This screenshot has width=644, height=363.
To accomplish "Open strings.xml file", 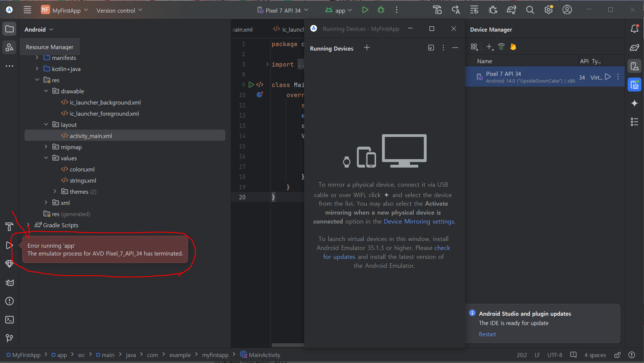I will tap(83, 180).
